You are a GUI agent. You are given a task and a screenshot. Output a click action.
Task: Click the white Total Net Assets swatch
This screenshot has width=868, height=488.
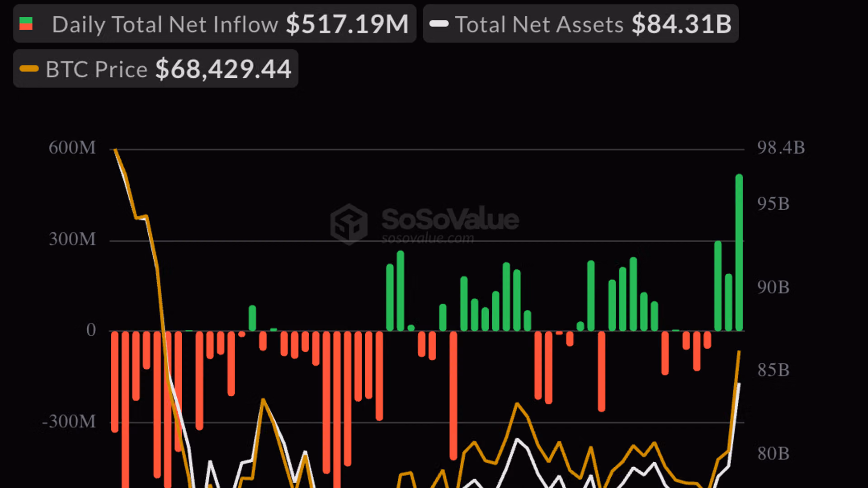coord(439,24)
